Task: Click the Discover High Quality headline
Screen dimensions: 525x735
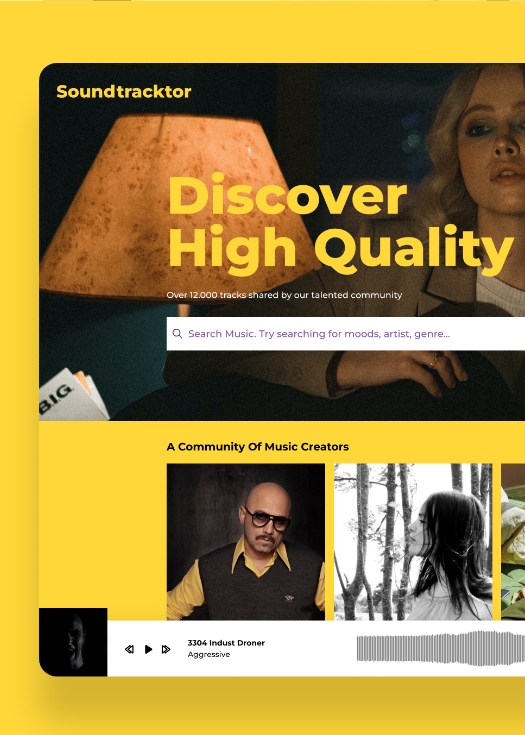Action: [341, 224]
